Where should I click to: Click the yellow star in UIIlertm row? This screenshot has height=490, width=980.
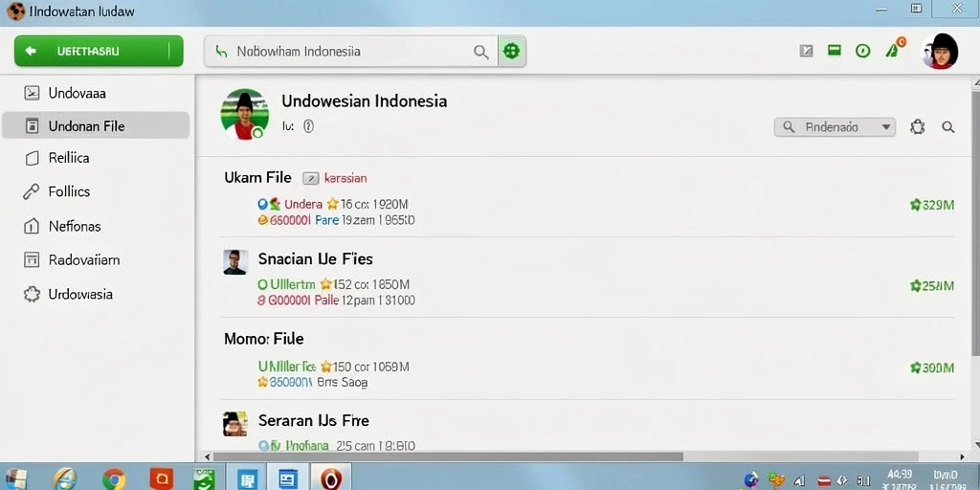[325, 284]
